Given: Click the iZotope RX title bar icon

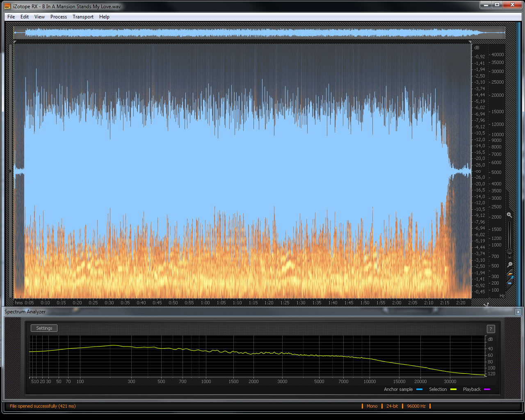Looking at the screenshot, I should click(7, 6).
